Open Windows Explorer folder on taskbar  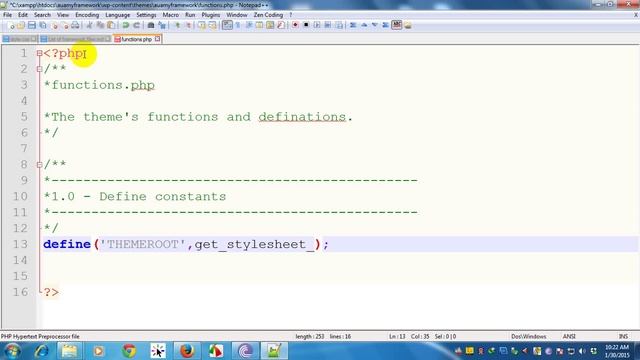(69, 351)
